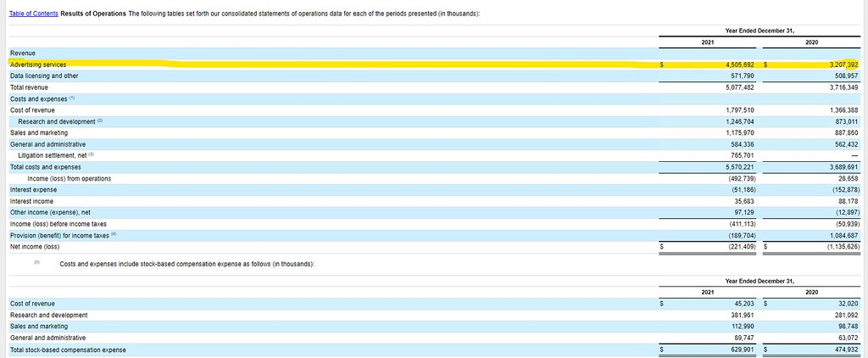Click the Data licensing and other label
Viewport: 868px width, 358px height.
tap(44, 76)
